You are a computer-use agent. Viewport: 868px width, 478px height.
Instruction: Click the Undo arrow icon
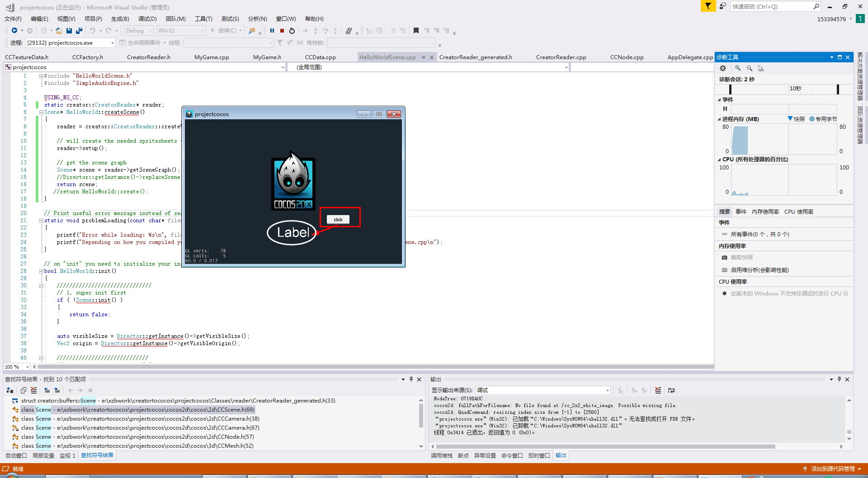(93, 31)
